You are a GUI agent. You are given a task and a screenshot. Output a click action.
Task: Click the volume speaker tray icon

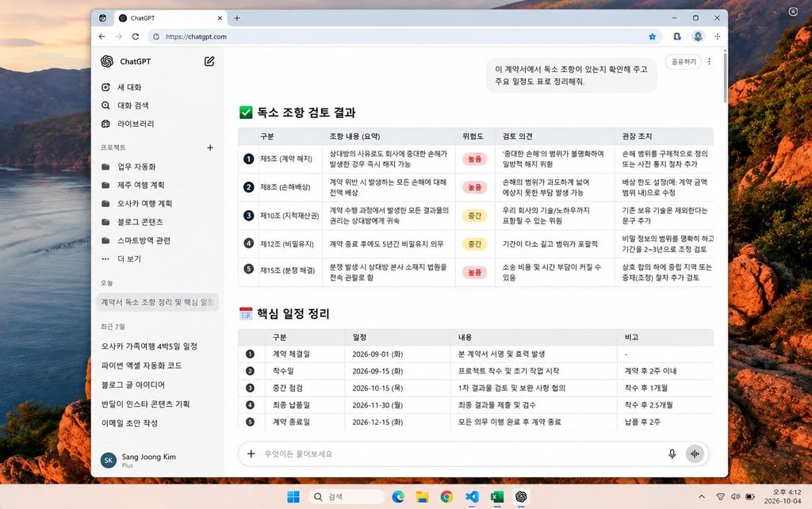[x=735, y=496]
